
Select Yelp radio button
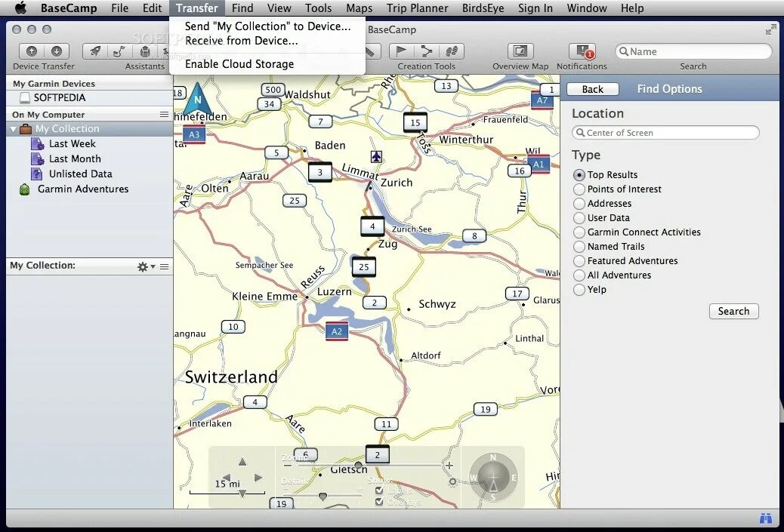579,290
